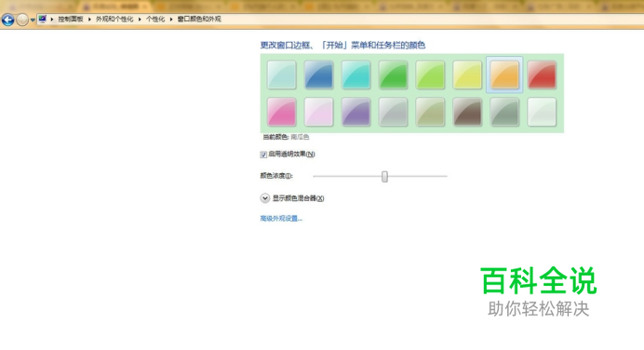Select the hot pink color swatch
Viewport: 644px width, 350px height.
[282, 112]
